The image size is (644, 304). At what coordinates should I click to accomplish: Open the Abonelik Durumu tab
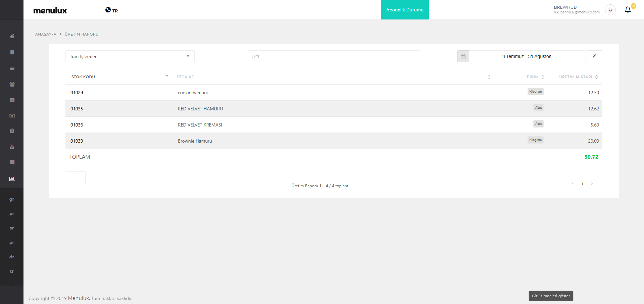click(405, 10)
